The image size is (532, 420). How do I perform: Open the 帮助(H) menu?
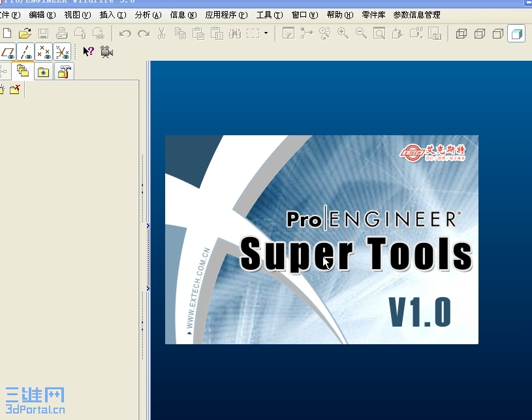coord(340,15)
